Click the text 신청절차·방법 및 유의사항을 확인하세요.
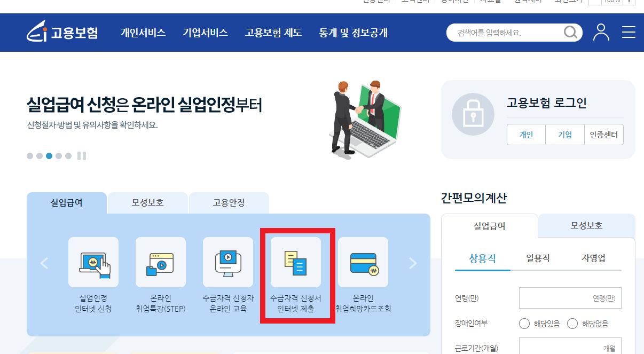 click(92, 126)
